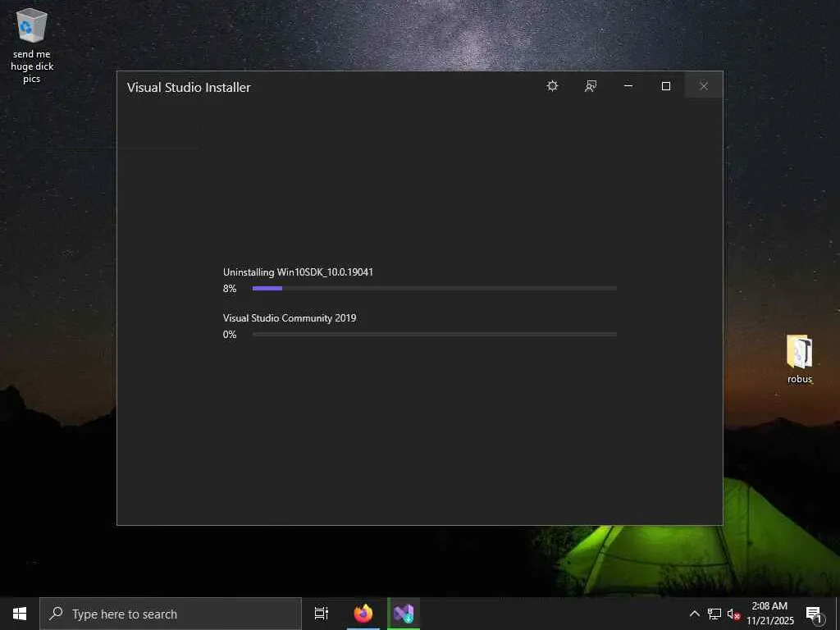
Task: Show hidden system tray icons
Action: 694,614
